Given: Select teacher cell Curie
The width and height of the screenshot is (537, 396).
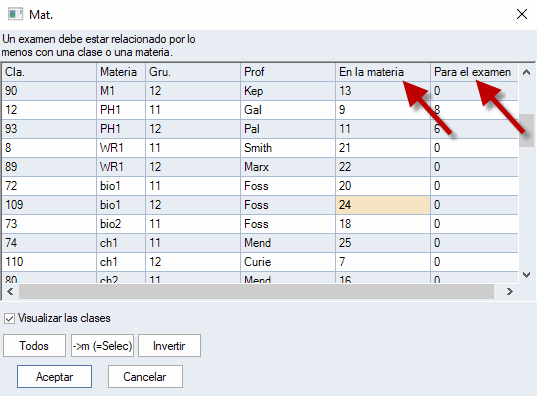Looking at the screenshot, I should (288, 262).
